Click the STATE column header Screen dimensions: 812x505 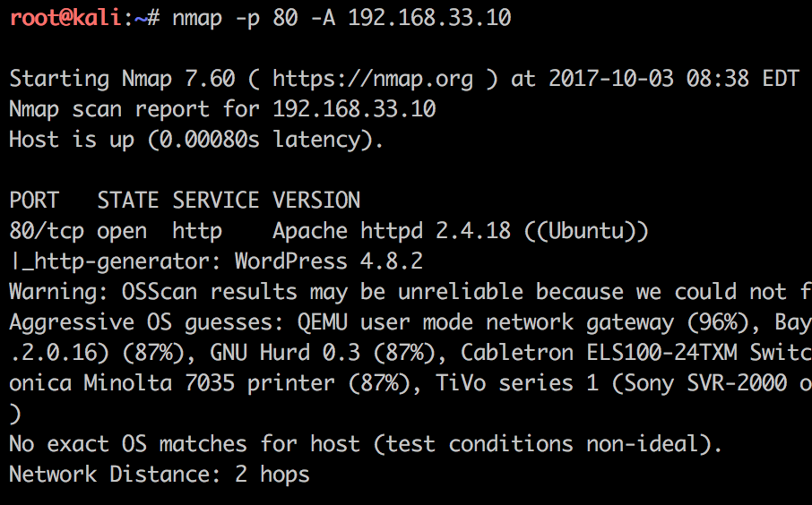point(128,201)
